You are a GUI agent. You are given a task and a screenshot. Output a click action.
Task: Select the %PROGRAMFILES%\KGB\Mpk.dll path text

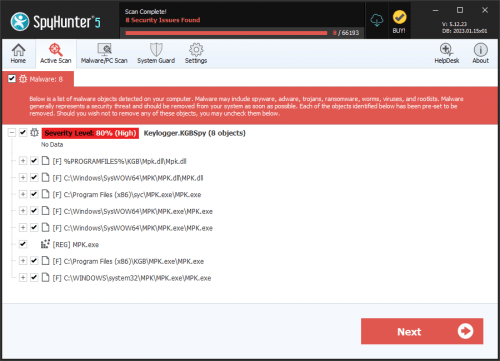119,161
